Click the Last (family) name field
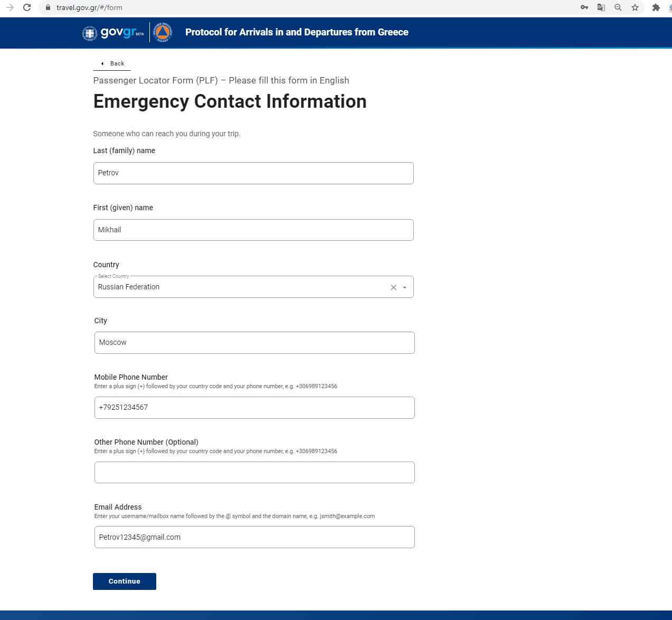 [253, 173]
